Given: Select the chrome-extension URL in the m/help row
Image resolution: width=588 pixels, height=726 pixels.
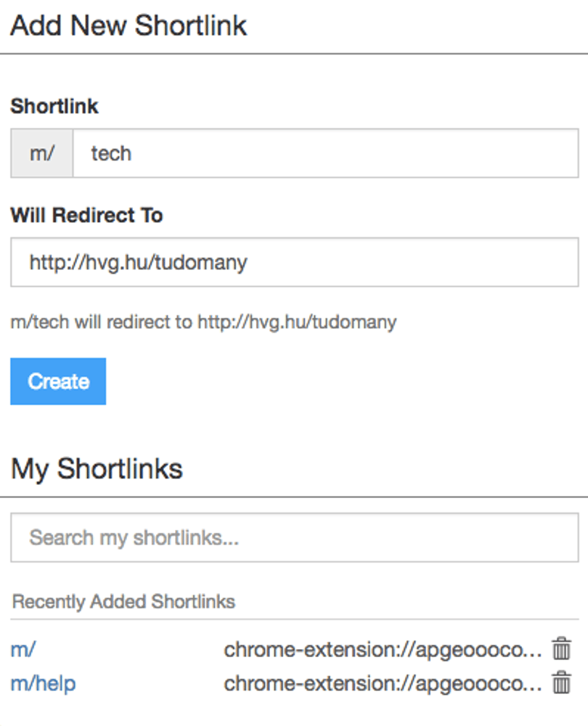Looking at the screenshot, I should click(383, 683).
